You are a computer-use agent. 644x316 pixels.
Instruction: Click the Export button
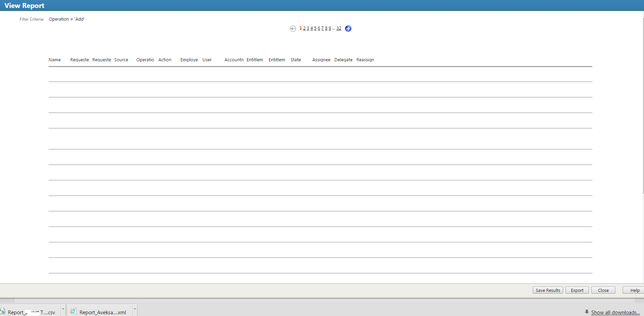(577, 290)
